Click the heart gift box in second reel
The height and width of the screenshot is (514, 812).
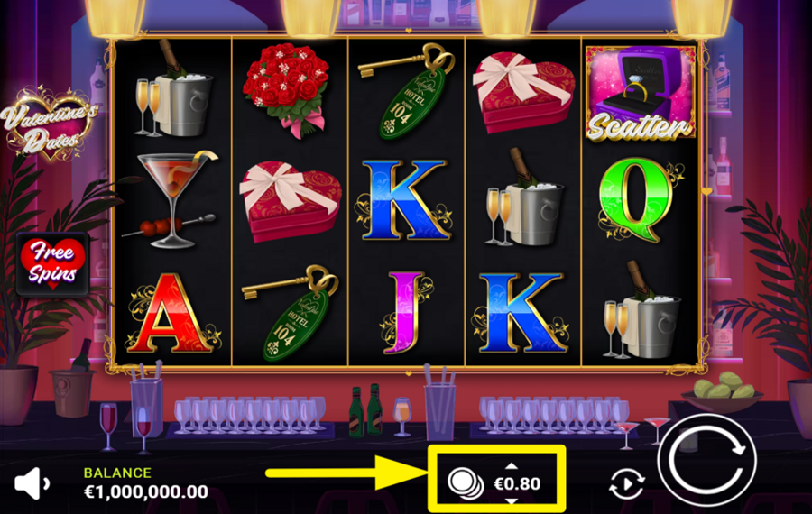(290, 201)
